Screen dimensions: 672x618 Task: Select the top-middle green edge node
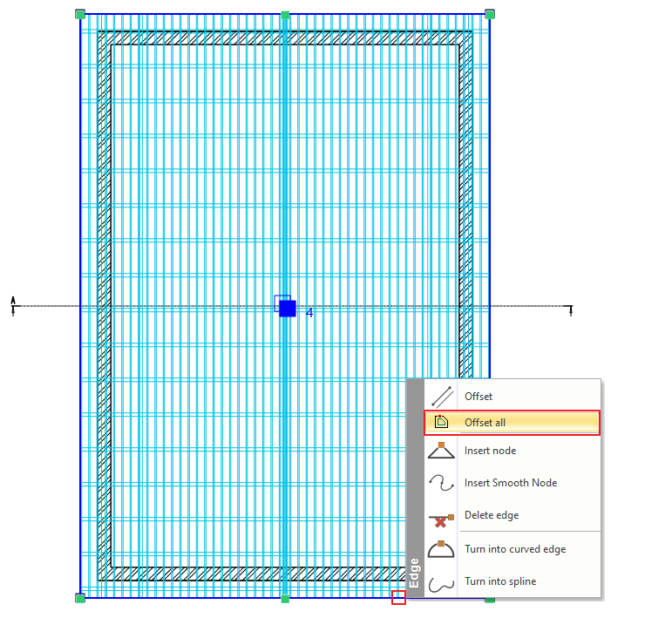tap(285, 15)
